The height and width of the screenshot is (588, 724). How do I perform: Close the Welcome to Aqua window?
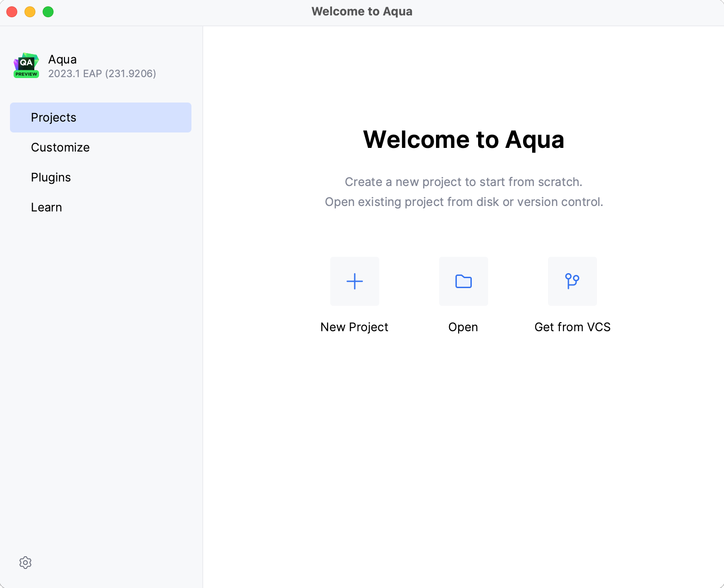[12, 12]
